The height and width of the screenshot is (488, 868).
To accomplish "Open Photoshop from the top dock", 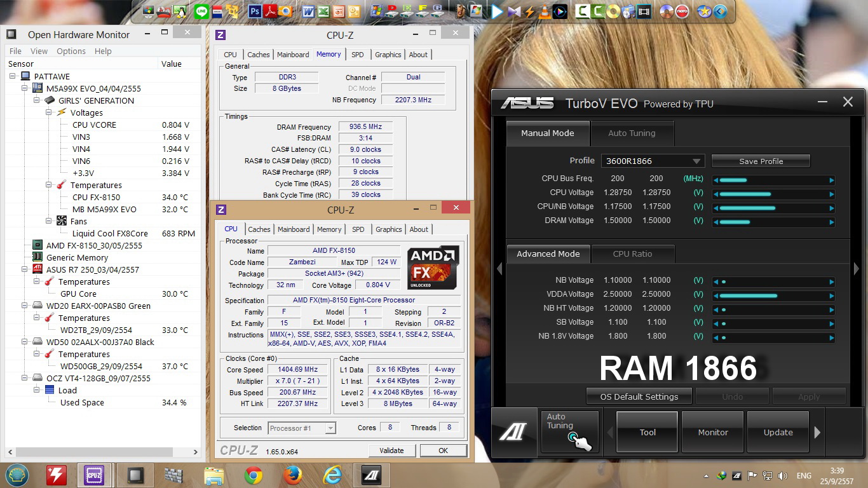I will pyautogui.click(x=255, y=11).
